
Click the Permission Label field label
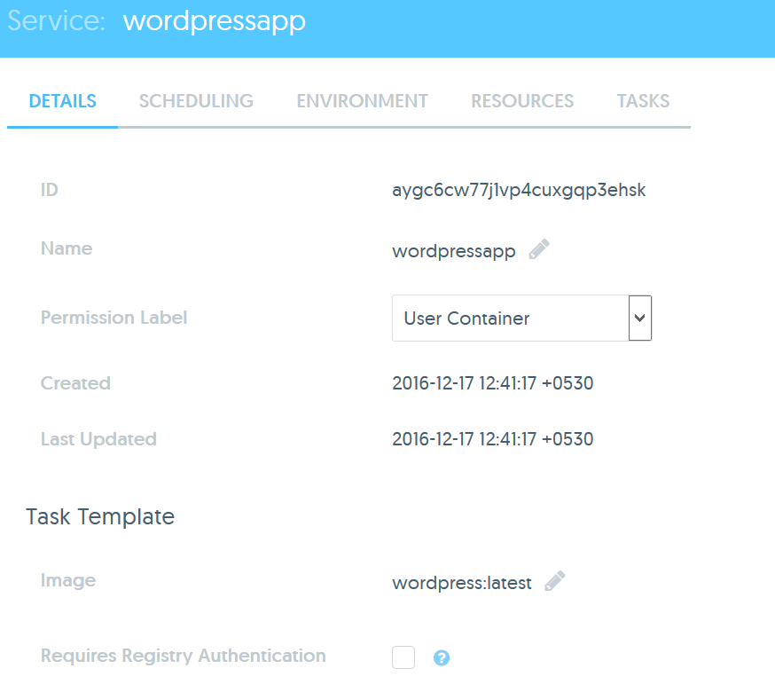(x=114, y=318)
